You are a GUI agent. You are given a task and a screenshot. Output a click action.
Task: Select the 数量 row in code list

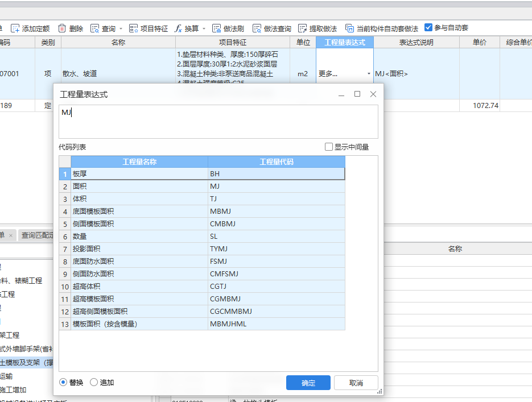point(202,237)
